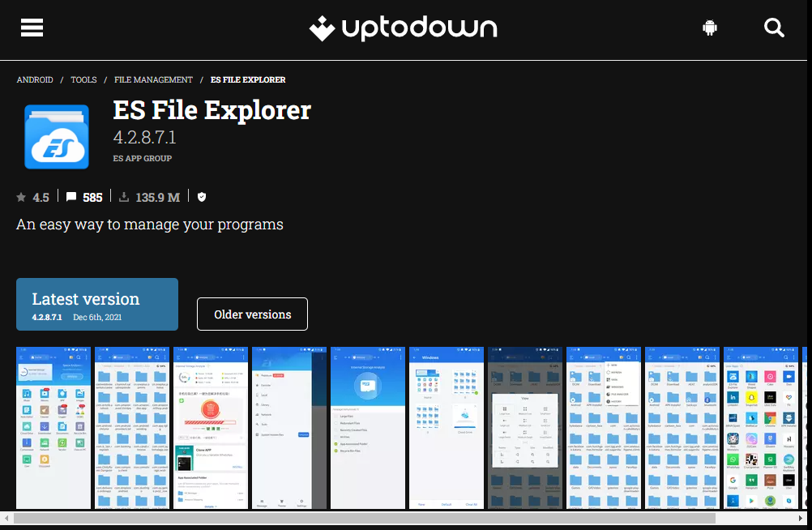Open comments via speech bubble icon
The width and height of the screenshot is (812, 530).
pyautogui.click(x=71, y=197)
